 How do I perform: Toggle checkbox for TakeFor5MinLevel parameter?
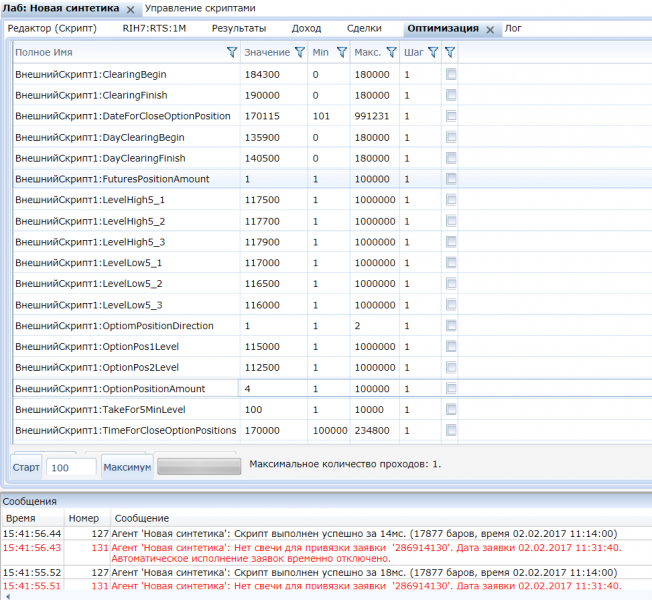tap(451, 410)
